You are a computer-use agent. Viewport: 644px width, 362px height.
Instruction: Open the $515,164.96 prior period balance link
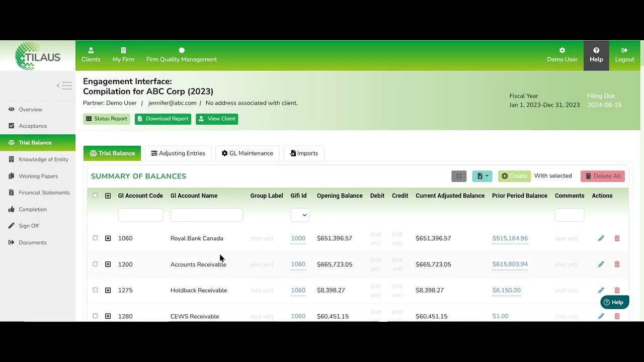(510, 238)
